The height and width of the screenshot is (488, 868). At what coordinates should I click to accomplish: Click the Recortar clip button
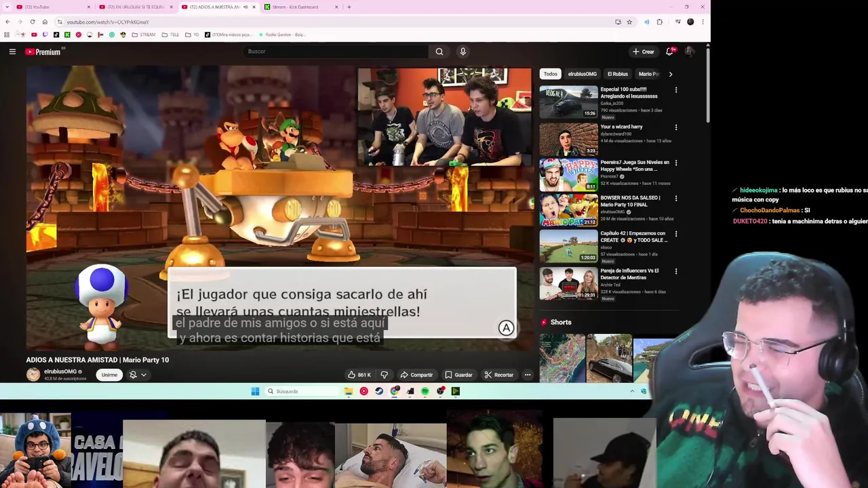click(499, 375)
